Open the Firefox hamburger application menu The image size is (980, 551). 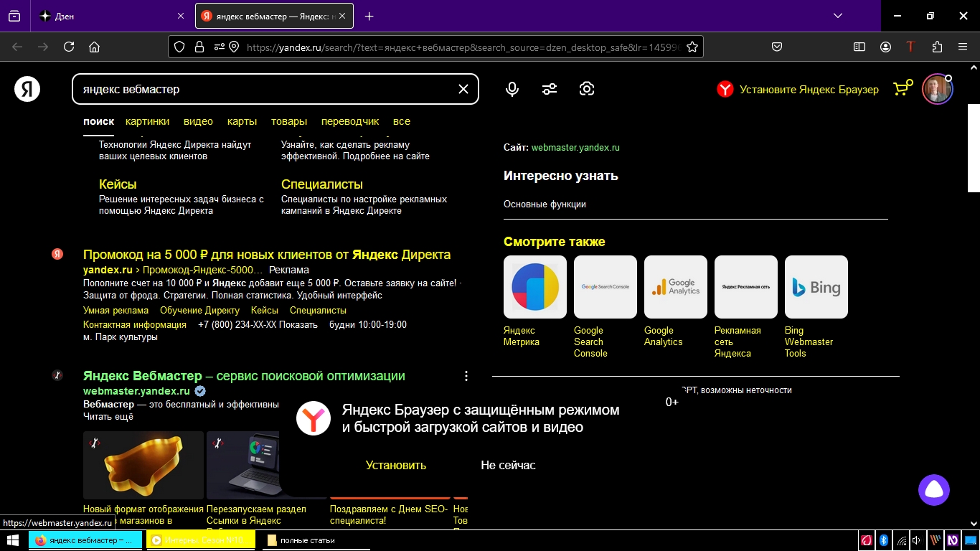(x=963, y=47)
